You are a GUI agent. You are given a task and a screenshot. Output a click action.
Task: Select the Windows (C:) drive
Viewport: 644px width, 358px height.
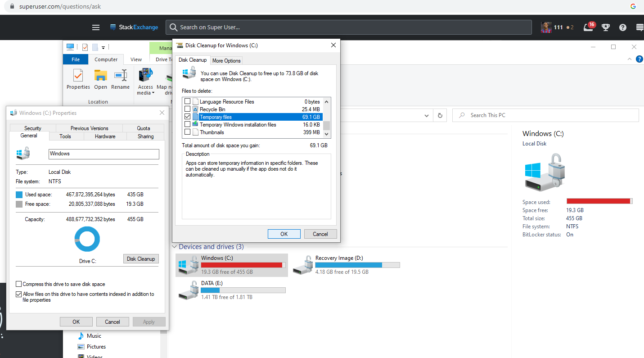[231, 265]
